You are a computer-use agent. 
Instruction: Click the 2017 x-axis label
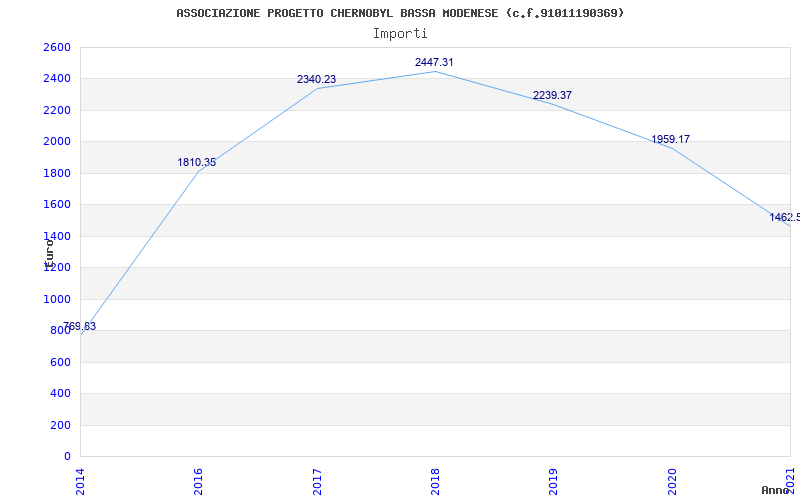(317, 482)
